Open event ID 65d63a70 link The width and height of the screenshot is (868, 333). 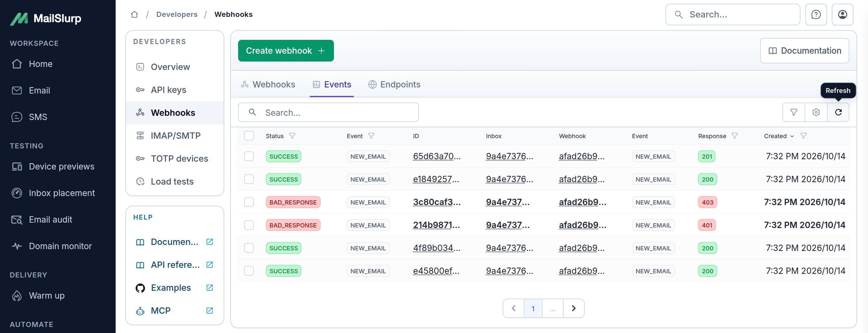(x=437, y=156)
